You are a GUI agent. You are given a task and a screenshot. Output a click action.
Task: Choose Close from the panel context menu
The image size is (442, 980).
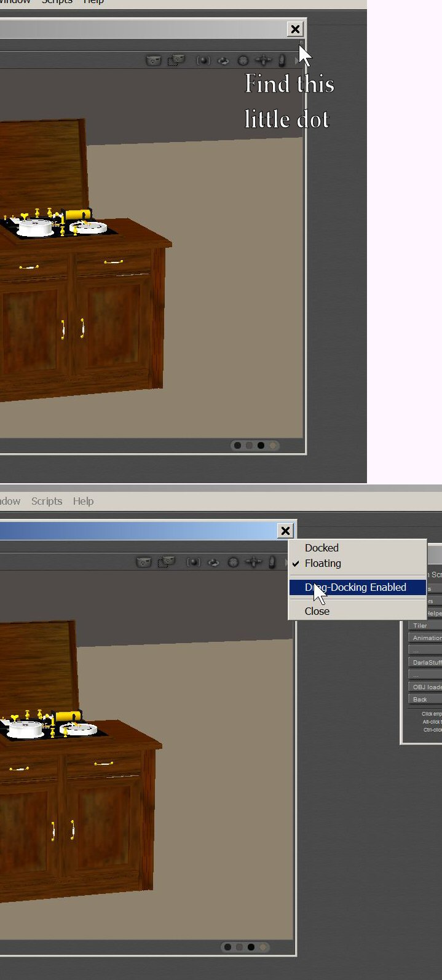pos(357,611)
